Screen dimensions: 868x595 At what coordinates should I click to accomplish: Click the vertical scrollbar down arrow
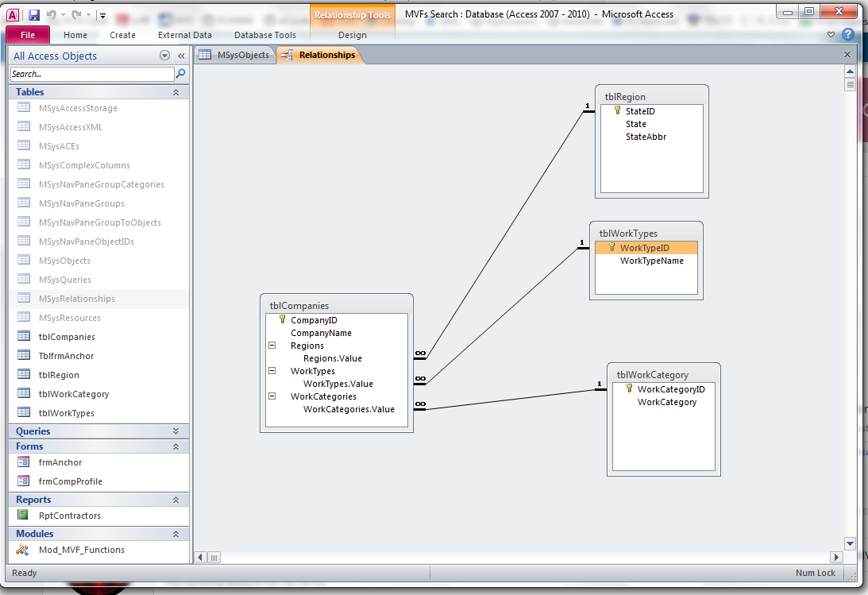click(851, 543)
